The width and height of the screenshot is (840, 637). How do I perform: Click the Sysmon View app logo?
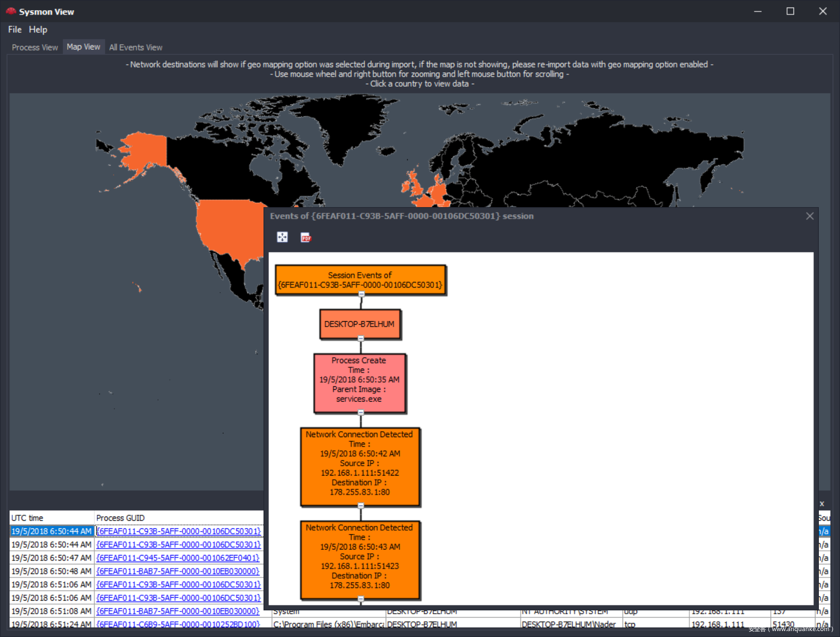11,11
